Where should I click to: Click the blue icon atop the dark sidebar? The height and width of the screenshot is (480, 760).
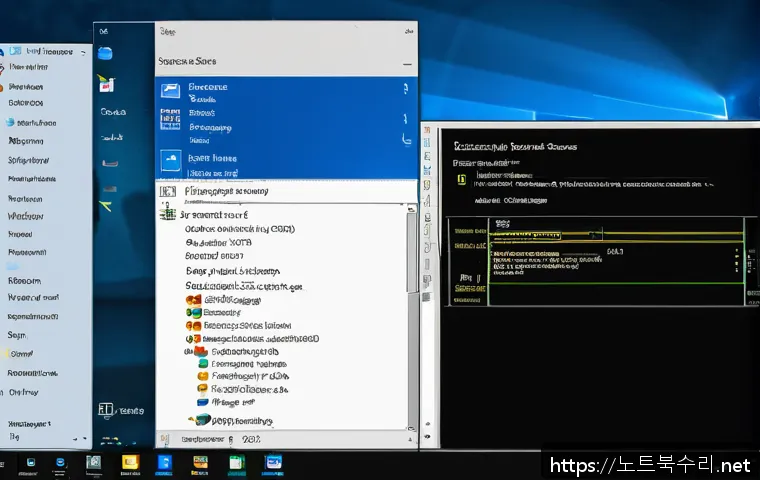(105, 53)
